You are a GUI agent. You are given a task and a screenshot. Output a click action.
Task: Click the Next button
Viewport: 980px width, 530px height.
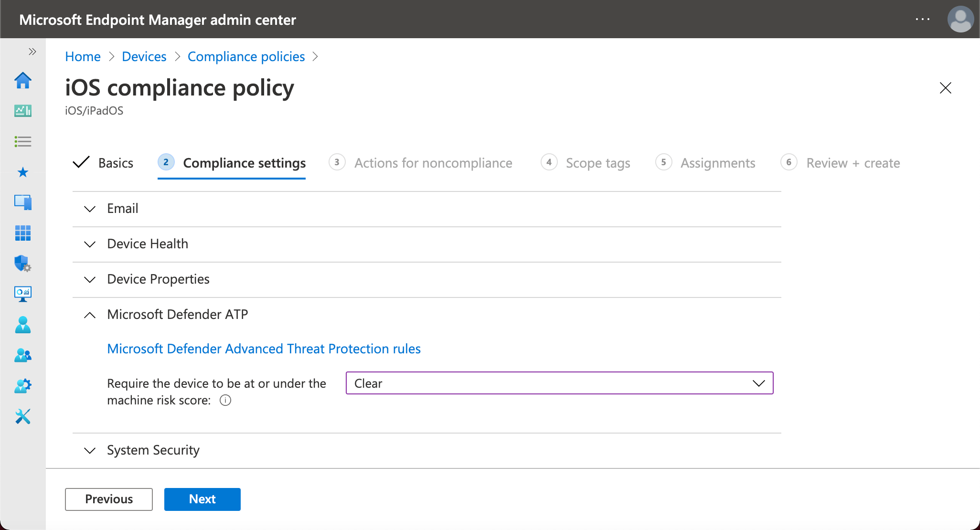tap(202, 499)
